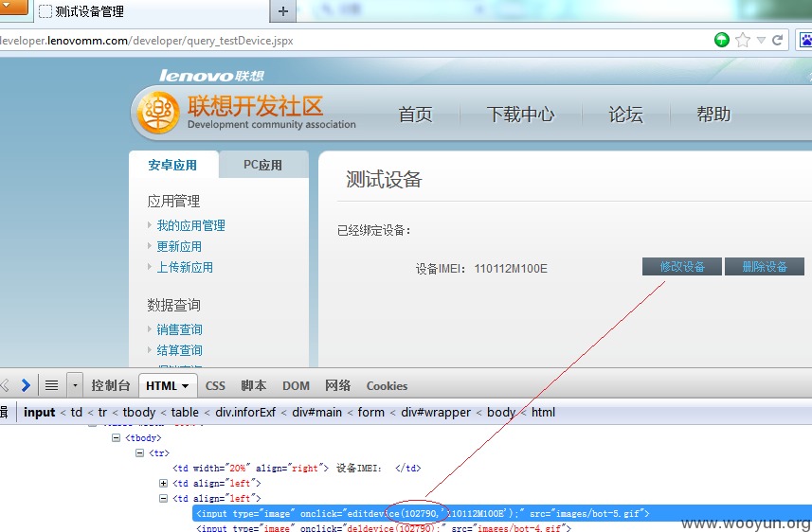The image size is (812, 532).
Task: Select div#main in the breadcrumb path
Action: pyautogui.click(x=316, y=413)
